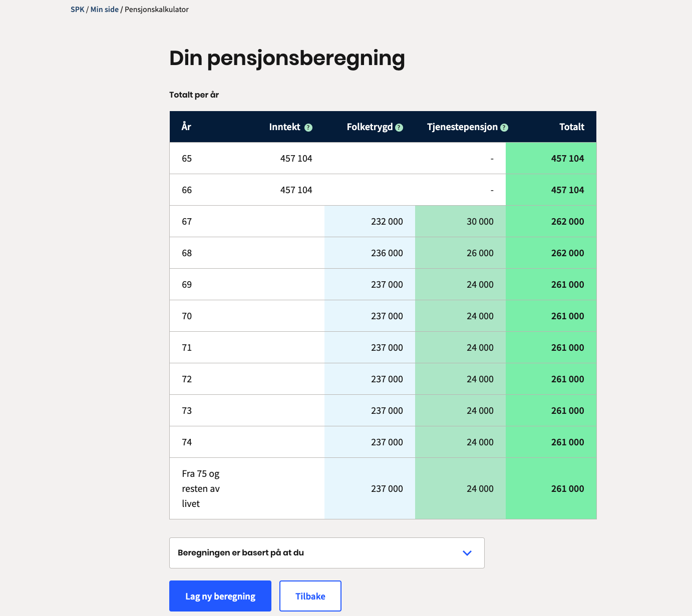
Task: Click the blue chevron arrow below the table
Action: point(467,553)
